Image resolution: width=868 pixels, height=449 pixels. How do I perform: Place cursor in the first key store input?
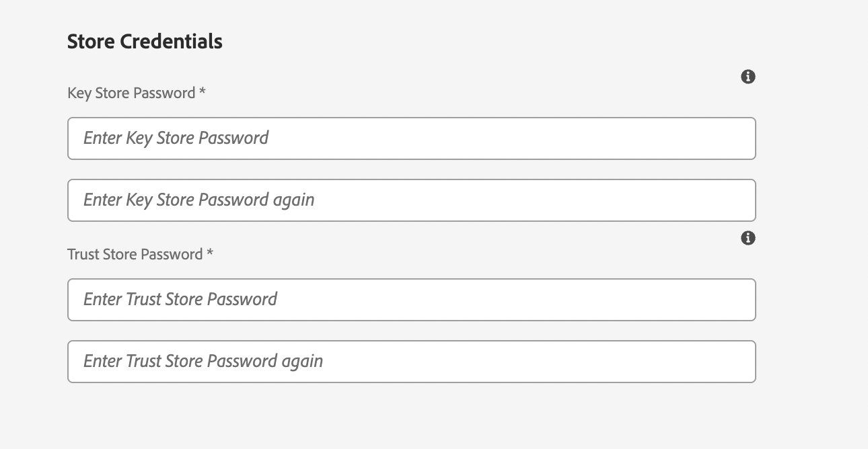tap(411, 138)
